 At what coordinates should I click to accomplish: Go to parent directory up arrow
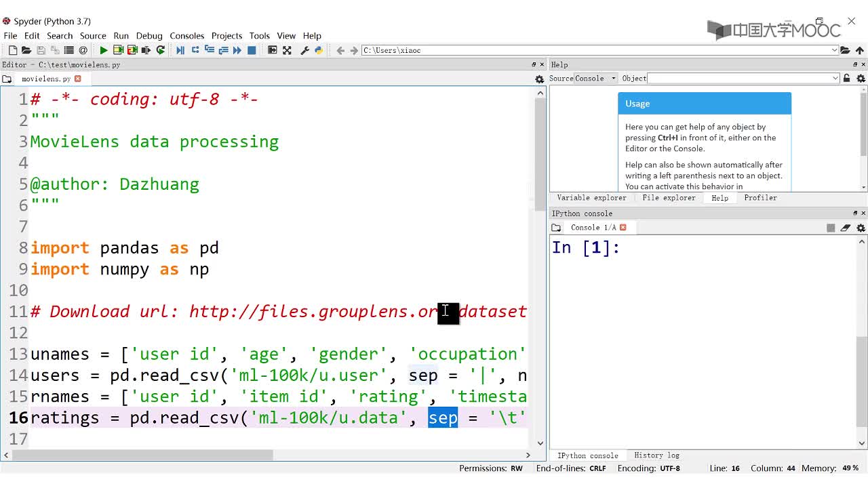(x=860, y=50)
